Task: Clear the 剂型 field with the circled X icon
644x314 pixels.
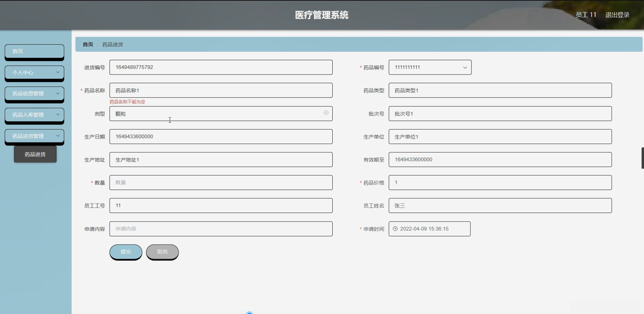Action: tap(326, 113)
